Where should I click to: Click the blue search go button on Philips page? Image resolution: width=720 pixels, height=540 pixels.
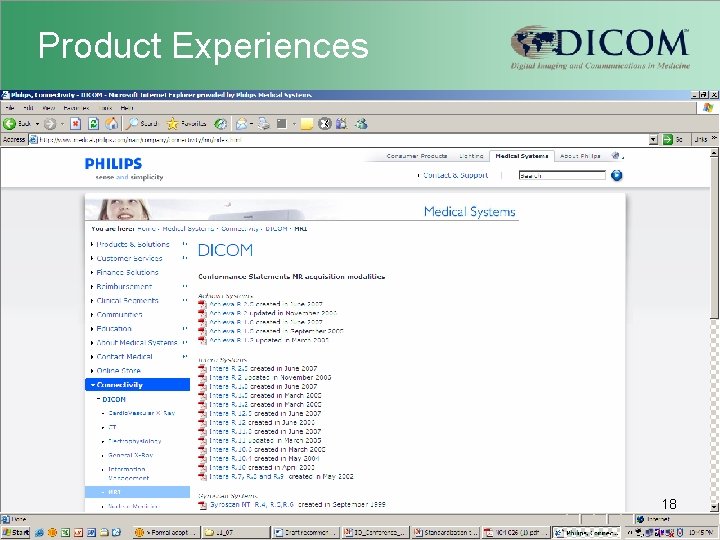617,175
